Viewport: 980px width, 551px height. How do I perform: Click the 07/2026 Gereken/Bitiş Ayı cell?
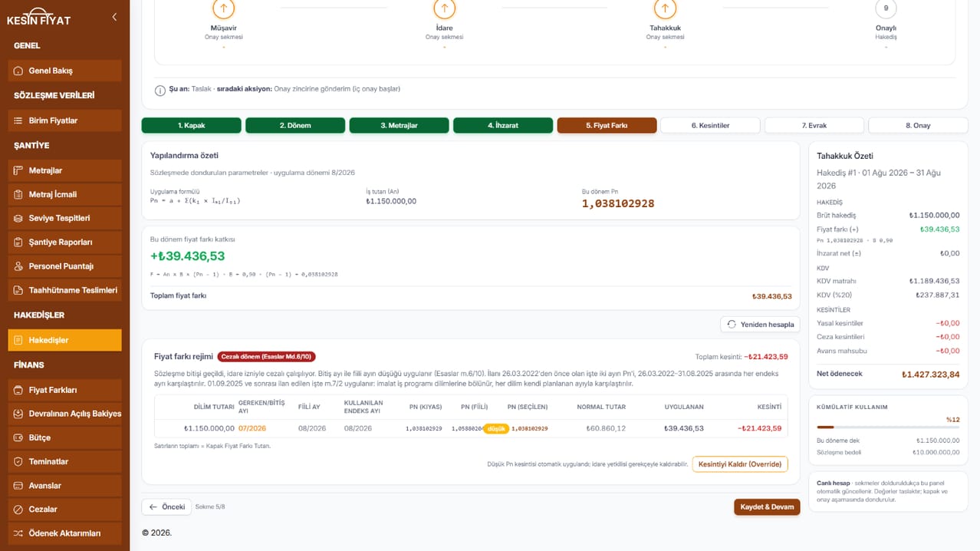[x=252, y=428]
